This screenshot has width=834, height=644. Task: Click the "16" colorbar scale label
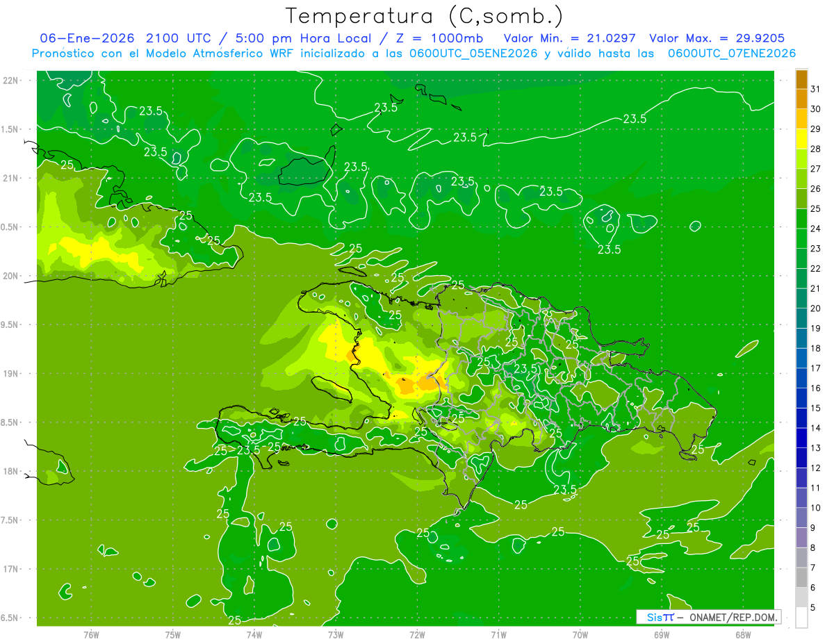pos(816,388)
